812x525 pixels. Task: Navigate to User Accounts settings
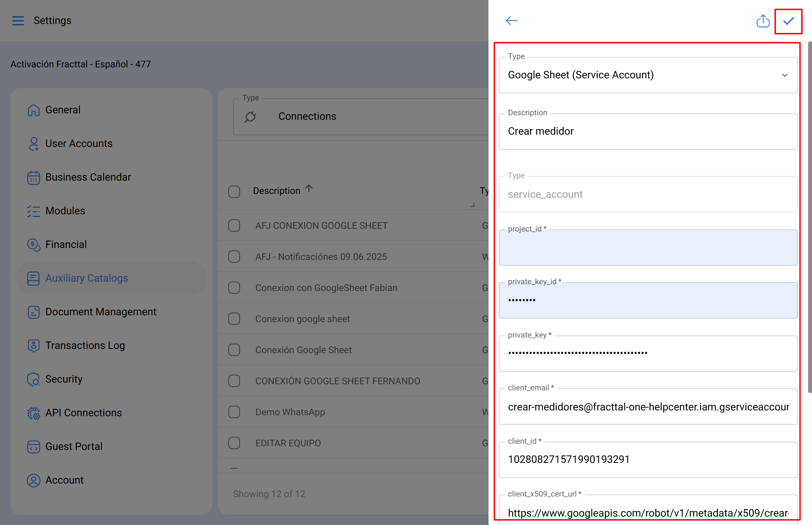[79, 143]
